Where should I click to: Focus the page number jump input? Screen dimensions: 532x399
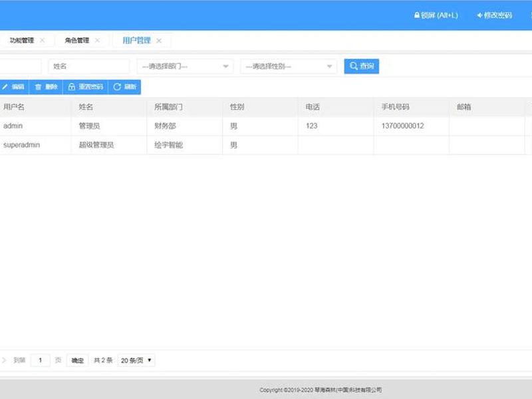point(40,360)
